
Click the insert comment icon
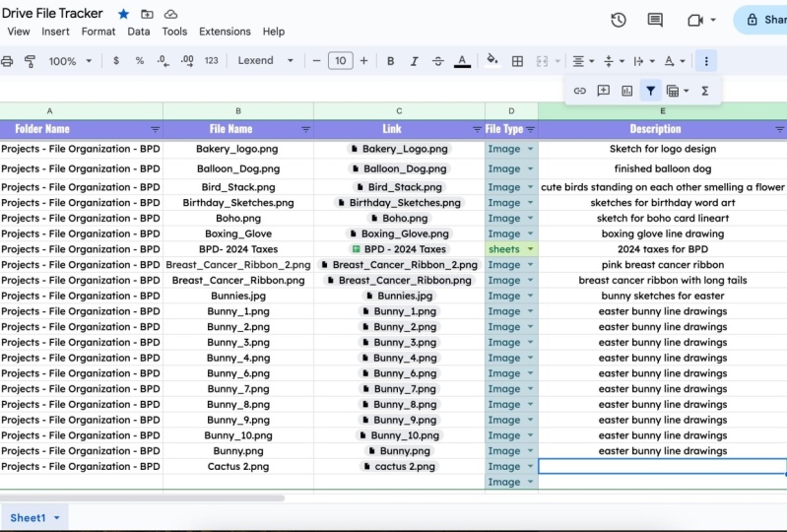(603, 91)
